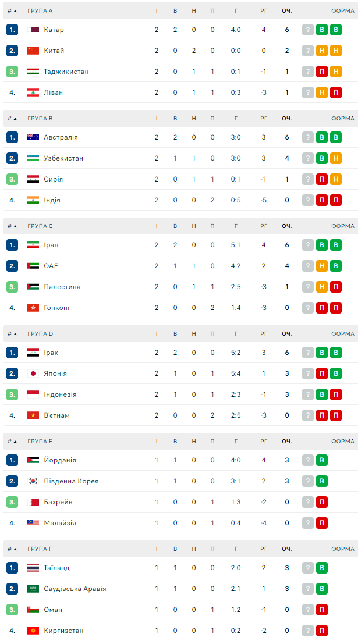Click Qatar's gray question mark form badge
Screen dimensions: 358x644
pyautogui.click(x=308, y=30)
